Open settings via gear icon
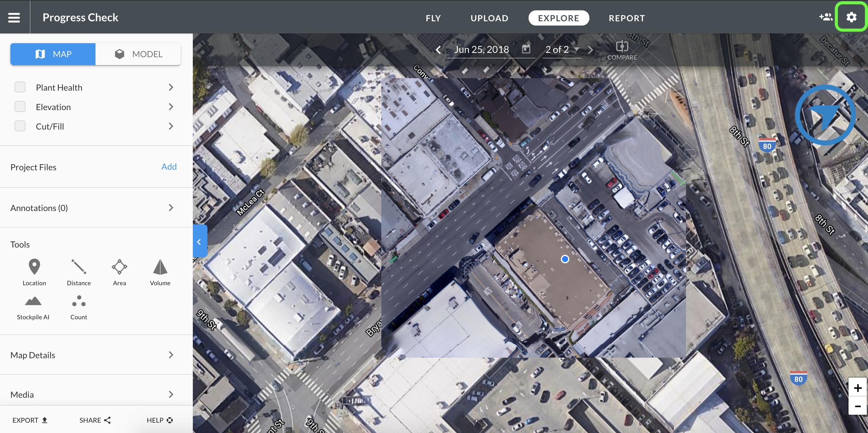868x433 pixels. point(851,18)
